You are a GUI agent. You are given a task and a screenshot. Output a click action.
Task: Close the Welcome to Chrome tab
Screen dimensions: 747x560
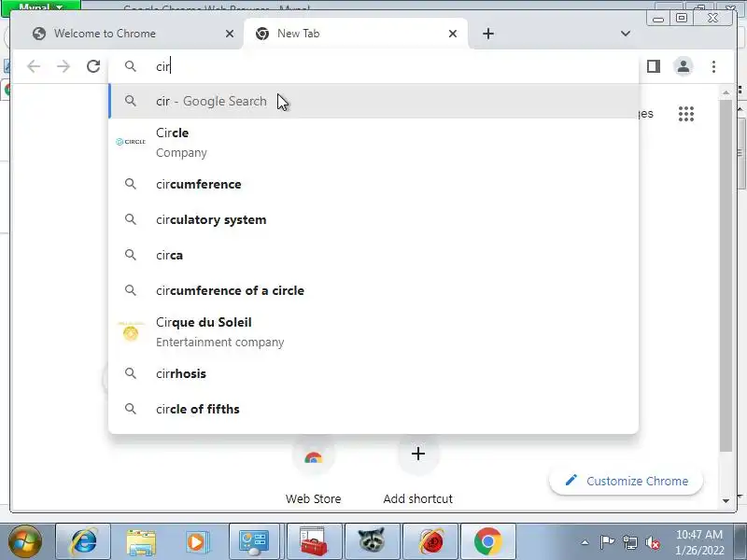(230, 34)
